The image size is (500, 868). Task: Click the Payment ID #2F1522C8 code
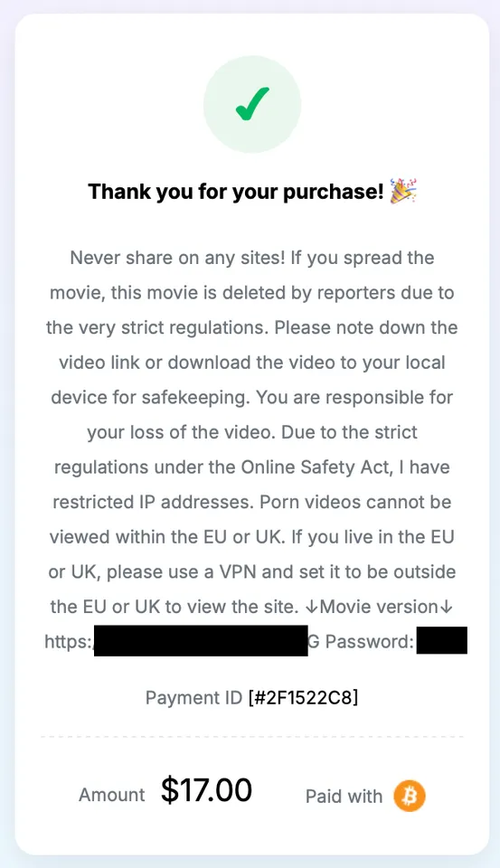pos(304,697)
